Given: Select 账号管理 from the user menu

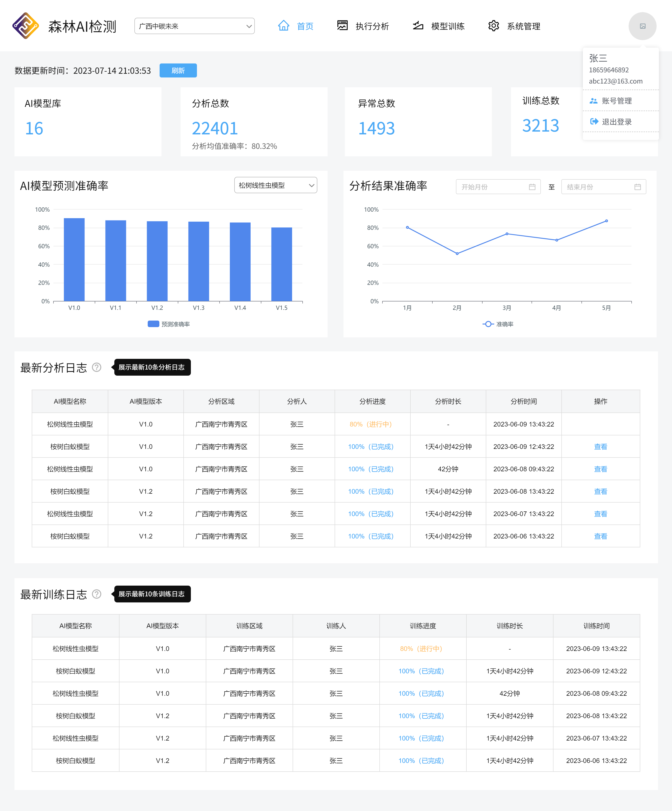Looking at the screenshot, I should (620, 101).
